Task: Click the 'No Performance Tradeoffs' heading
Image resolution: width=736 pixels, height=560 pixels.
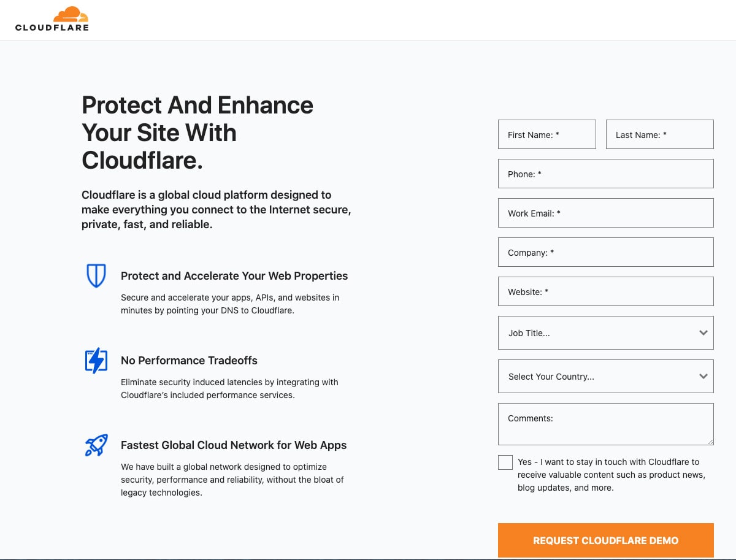Action: coord(189,361)
